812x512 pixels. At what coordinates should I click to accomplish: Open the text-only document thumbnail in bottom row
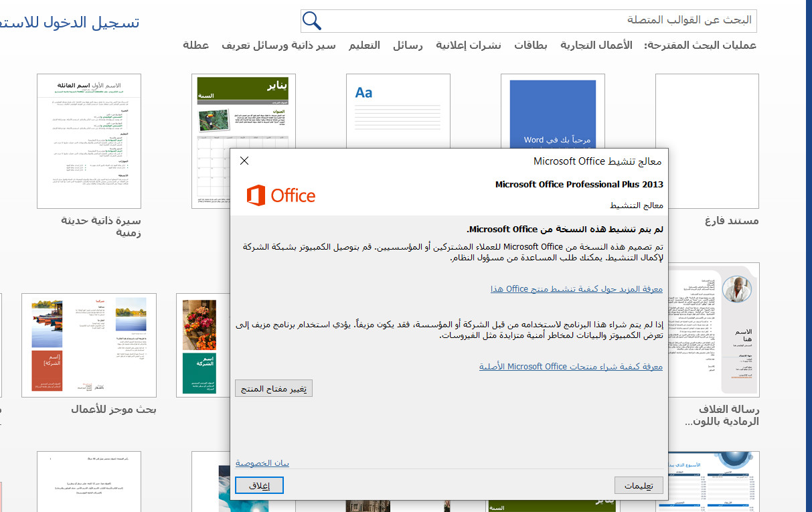(x=89, y=481)
